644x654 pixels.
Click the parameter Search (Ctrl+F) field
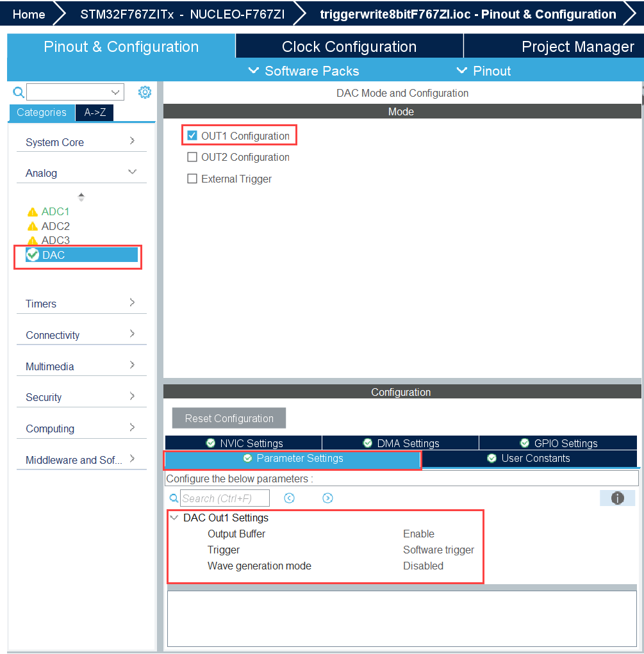point(224,498)
